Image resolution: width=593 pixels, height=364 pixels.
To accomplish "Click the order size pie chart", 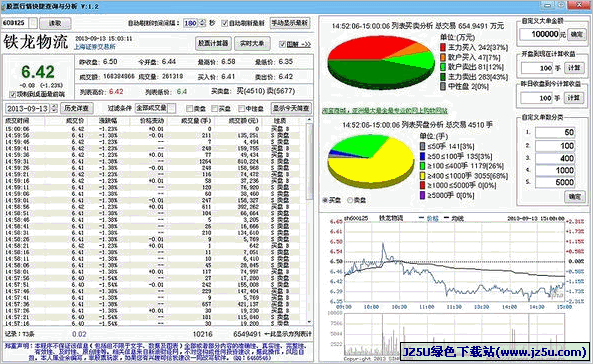I will click(371, 162).
